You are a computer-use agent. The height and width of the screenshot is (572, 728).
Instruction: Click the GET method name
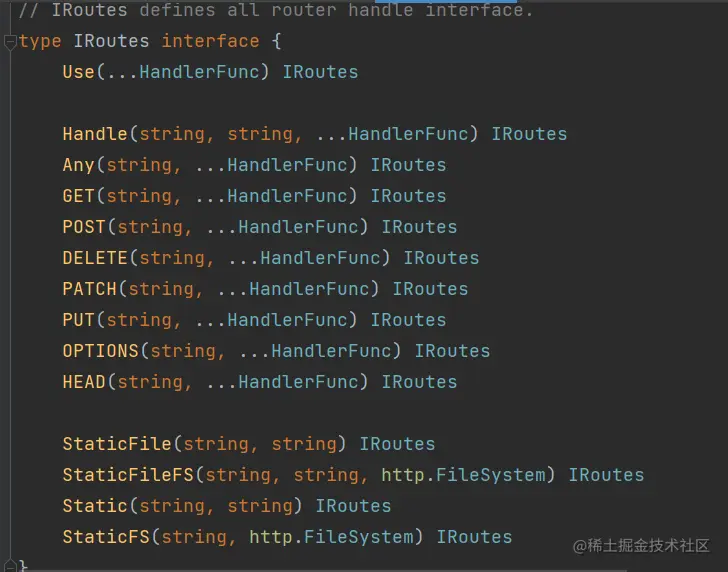click(79, 196)
